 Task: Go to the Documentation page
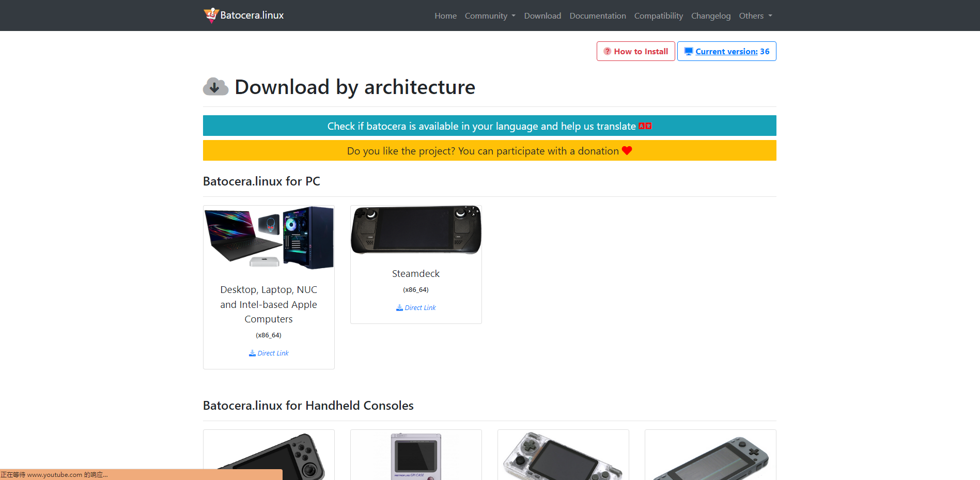point(597,16)
